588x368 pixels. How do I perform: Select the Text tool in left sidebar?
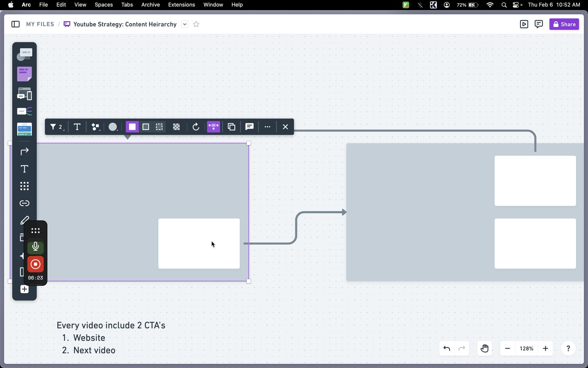pyautogui.click(x=25, y=169)
